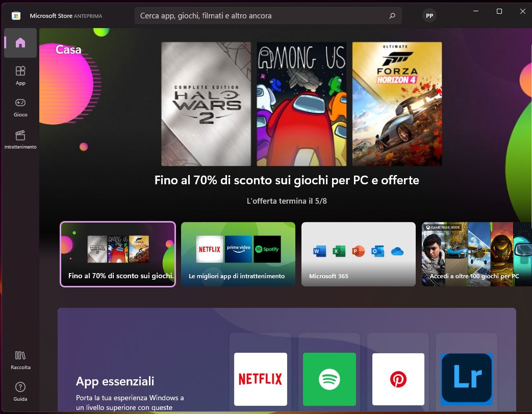Click the Outlook icon in Microsoft 365 card
The height and width of the screenshot is (414, 532).
(x=377, y=251)
